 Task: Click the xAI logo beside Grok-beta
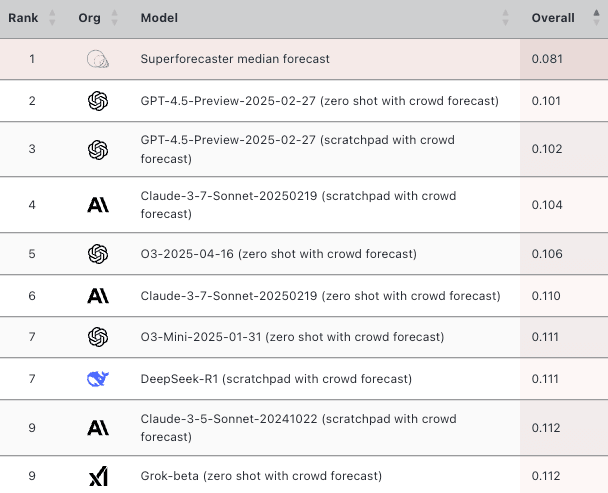click(97, 476)
